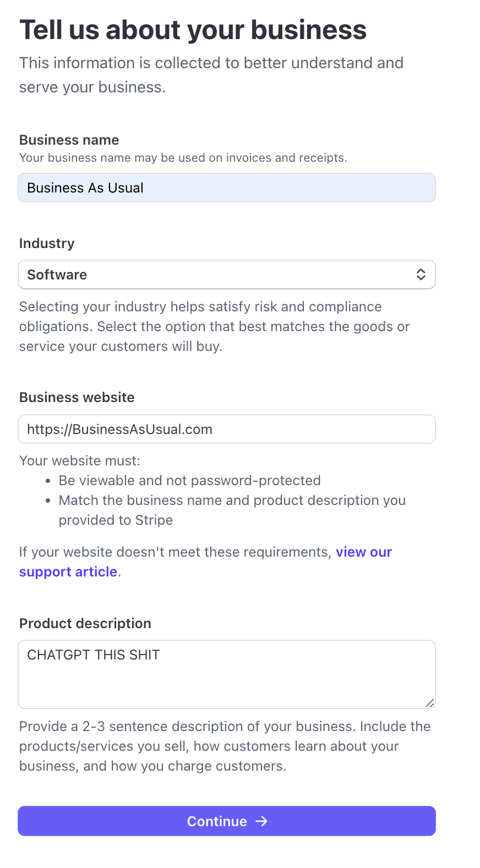Click the "support article" link text
Image resolution: width=480 pixels, height=868 pixels.
68,572
